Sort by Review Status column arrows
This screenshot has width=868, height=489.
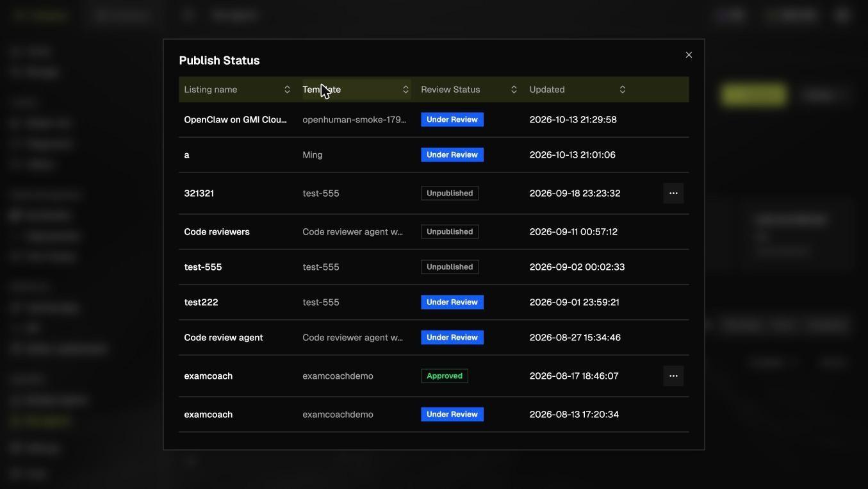(514, 90)
